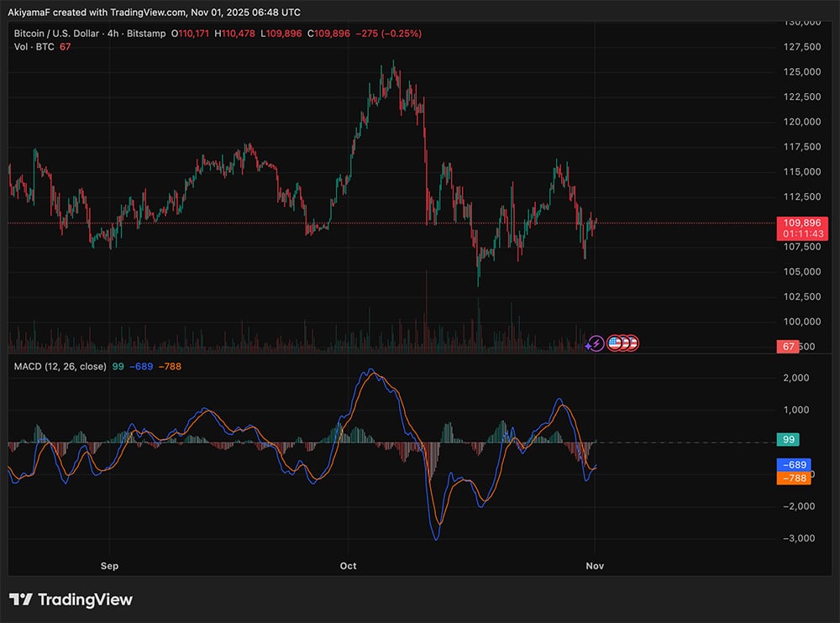
Task: Open the Bitcoin / U.S. Dollar symbol title
Action: point(57,34)
